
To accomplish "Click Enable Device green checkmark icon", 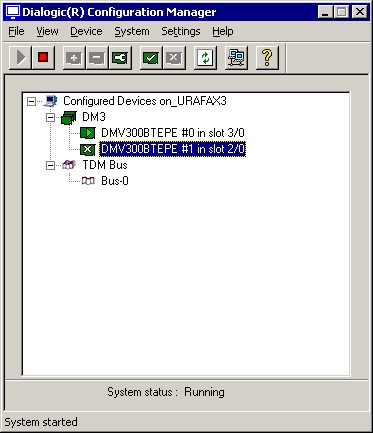I will [x=151, y=58].
